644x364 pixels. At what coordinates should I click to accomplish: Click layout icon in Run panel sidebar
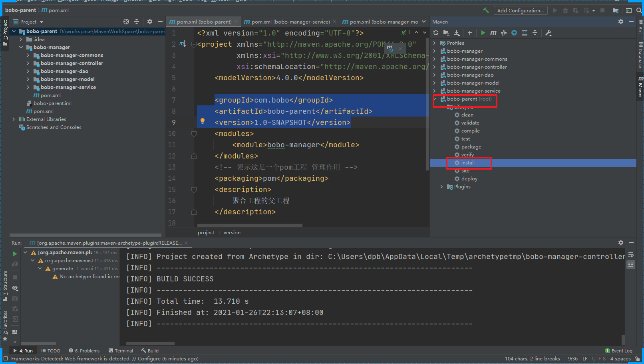tap(15, 332)
